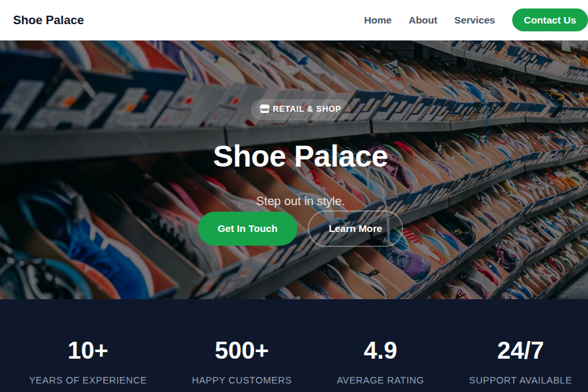Click the 10+ statistic
This screenshot has height=392, width=588.
[x=88, y=350]
